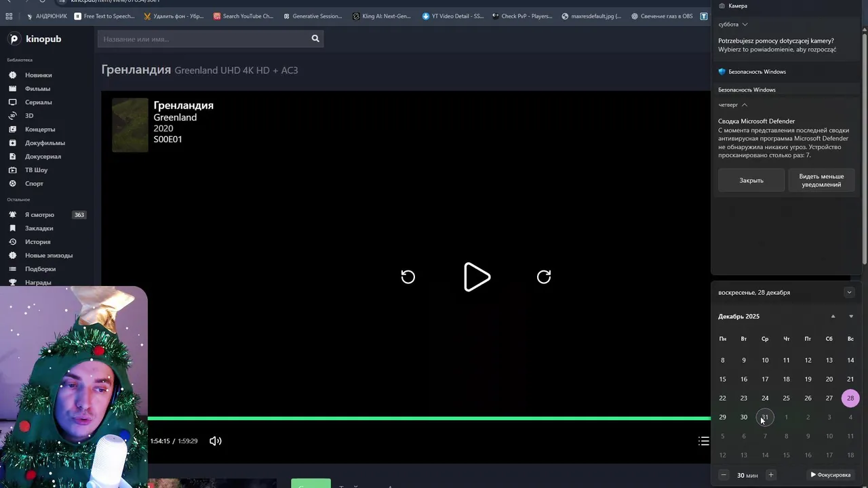Mute the player with speaker icon
This screenshot has height=488, width=868.
pyautogui.click(x=216, y=441)
